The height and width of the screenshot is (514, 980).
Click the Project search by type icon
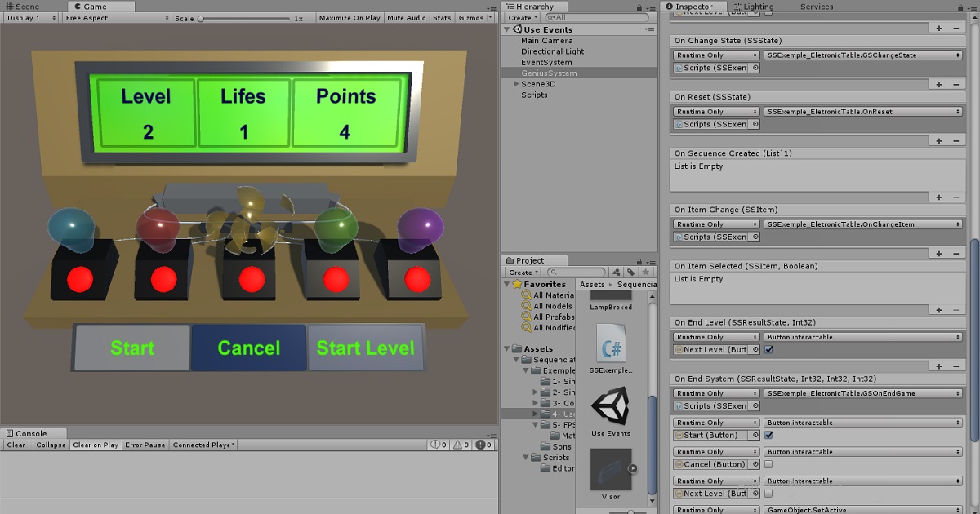[x=617, y=272]
